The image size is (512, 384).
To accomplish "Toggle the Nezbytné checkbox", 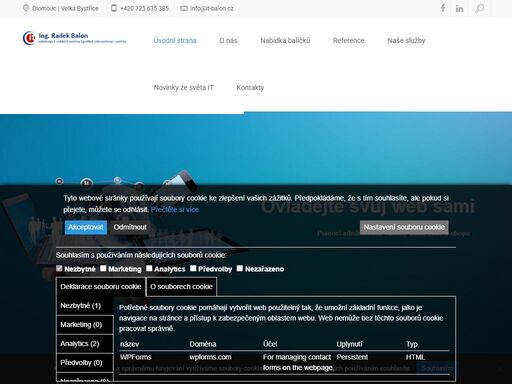I will coord(59,268).
